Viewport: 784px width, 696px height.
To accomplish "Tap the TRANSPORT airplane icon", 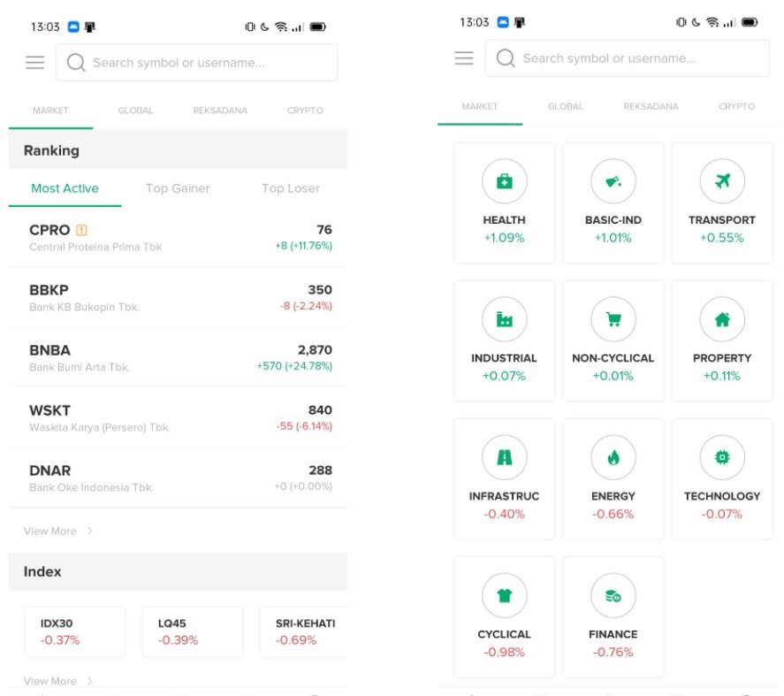I will tap(722, 180).
